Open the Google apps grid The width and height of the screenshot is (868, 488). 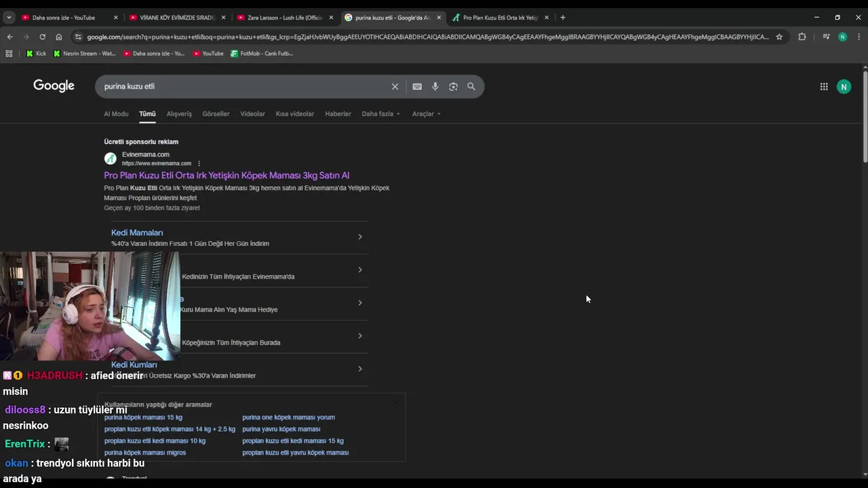click(x=824, y=87)
